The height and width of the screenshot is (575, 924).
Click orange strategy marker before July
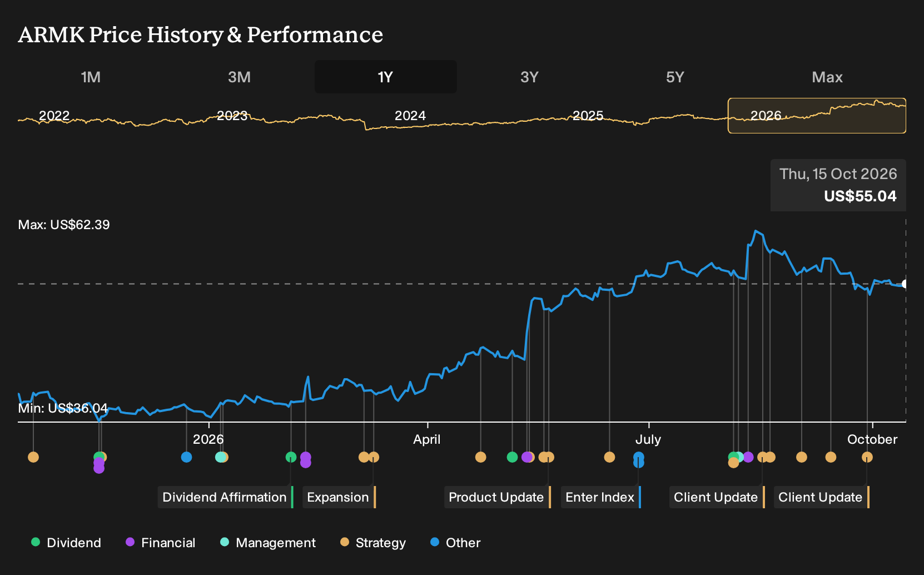click(x=610, y=457)
